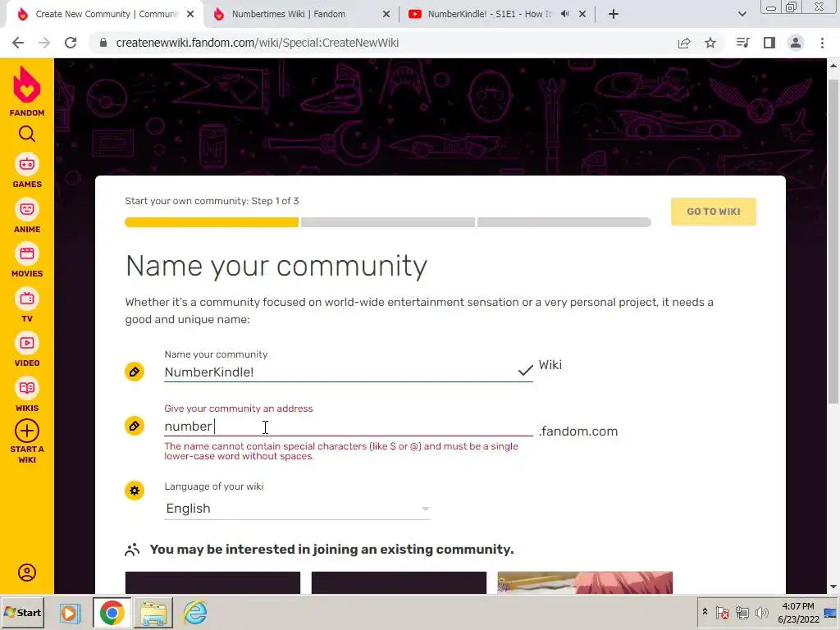Open File Explorer from the taskbar

pyautogui.click(x=153, y=612)
